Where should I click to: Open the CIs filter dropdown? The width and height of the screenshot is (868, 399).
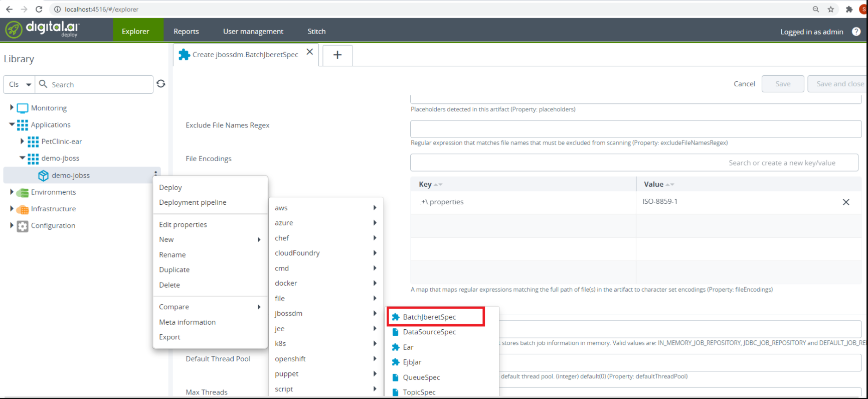[x=20, y=84]
